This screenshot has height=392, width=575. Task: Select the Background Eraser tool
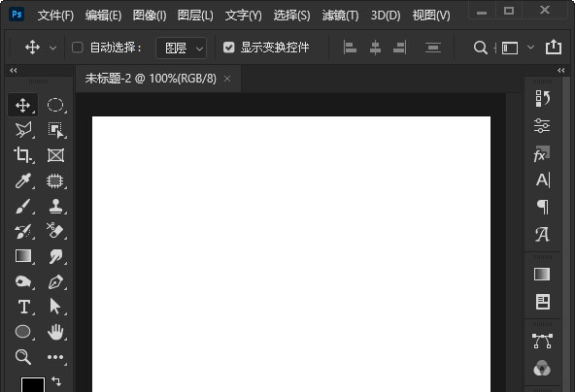(x=55, y=231)
